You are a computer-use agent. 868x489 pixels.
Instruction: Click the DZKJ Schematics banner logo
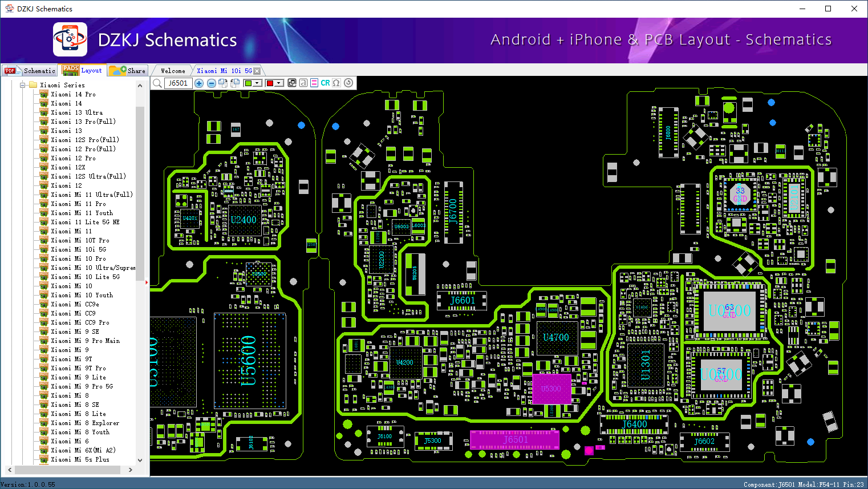click(x=70, y=39)
